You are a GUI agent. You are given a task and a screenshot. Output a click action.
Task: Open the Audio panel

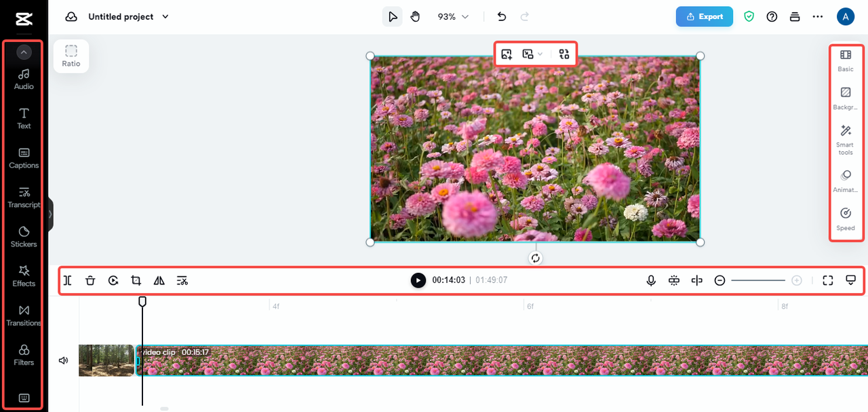click(24, 79)
